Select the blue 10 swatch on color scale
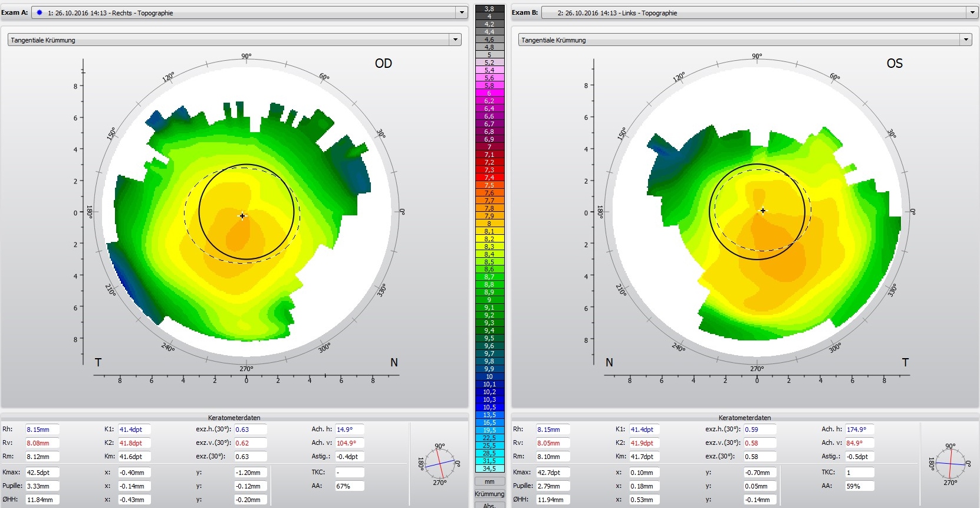Image resolution: width=980 pixels, height=508 pixels. click(x=489, y=376)
